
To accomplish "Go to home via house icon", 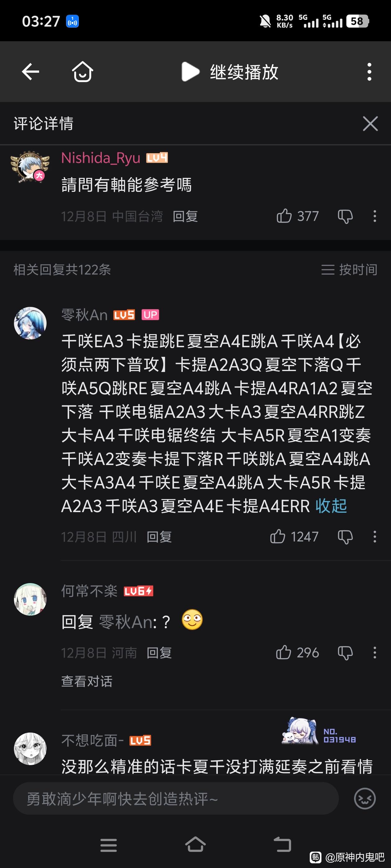I will (83, 71).
